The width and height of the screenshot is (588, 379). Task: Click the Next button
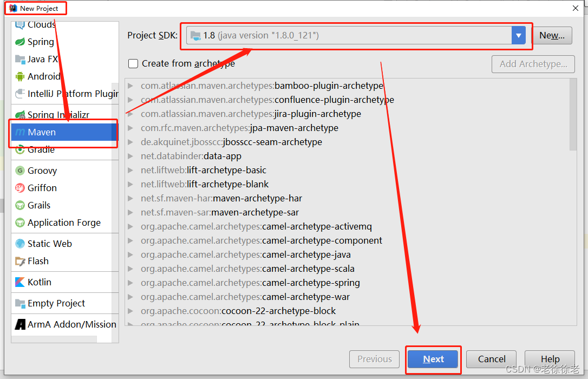pyautogui.click(x=433, y=359)
